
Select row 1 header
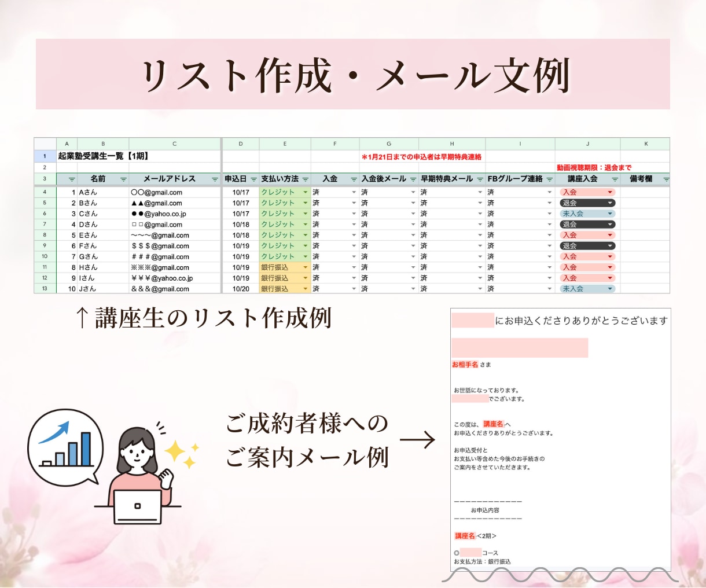(45, 156)
